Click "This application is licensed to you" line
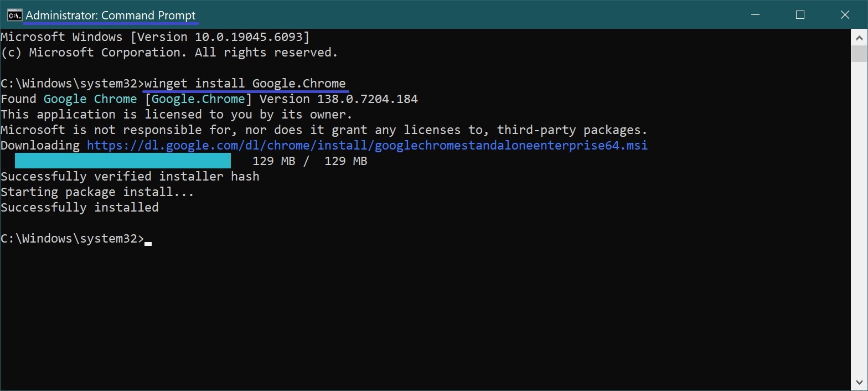 click(177, 115)
